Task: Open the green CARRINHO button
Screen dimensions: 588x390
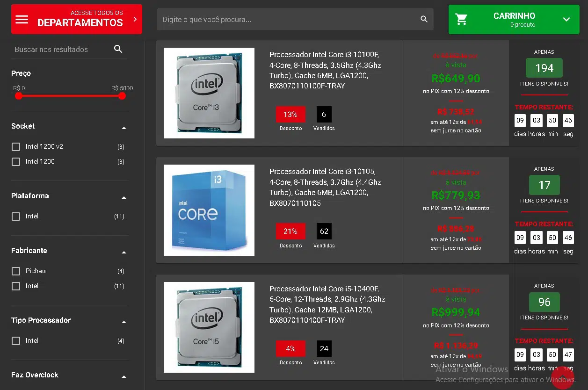Action: pos(514,19)
